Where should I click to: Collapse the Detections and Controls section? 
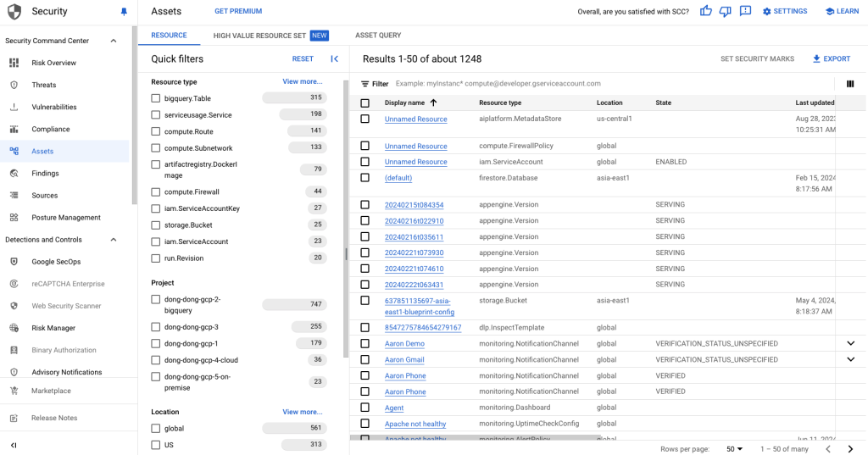pyautogui.click(x=114, y=240)
